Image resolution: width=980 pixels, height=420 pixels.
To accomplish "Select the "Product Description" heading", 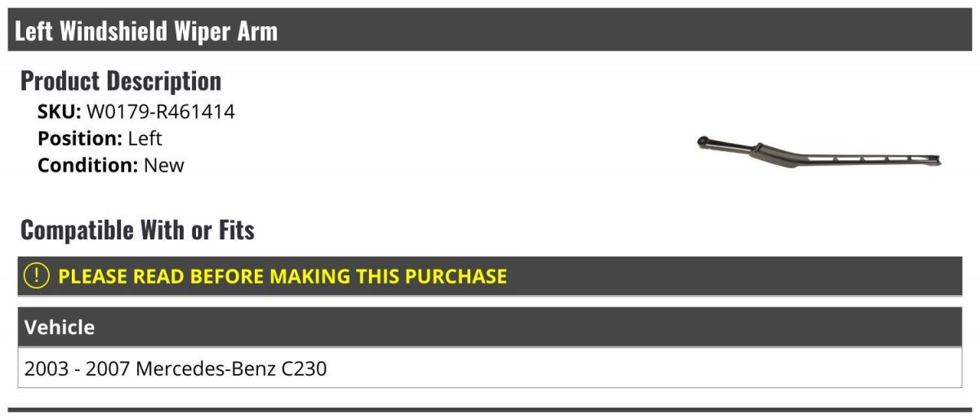I will point(121,81).
